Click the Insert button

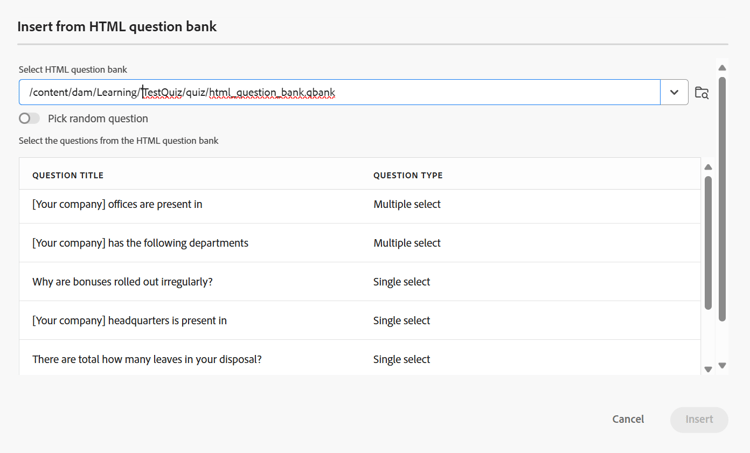[x=699, y=419]
